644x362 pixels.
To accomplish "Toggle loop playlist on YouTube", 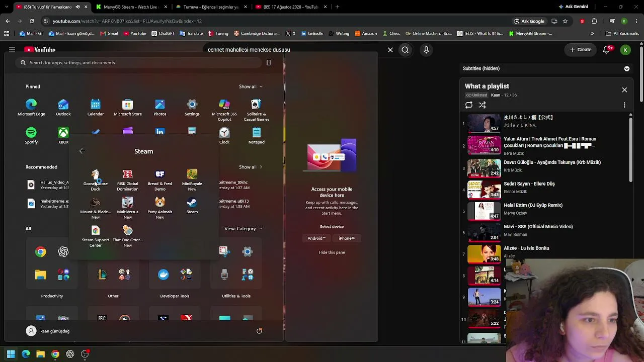I will (469, 105).
